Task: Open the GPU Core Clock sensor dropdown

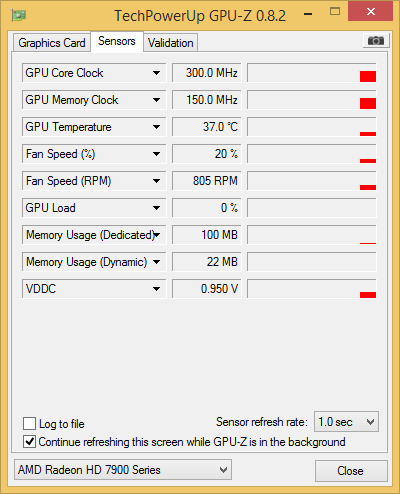Action: pos(156,73)
